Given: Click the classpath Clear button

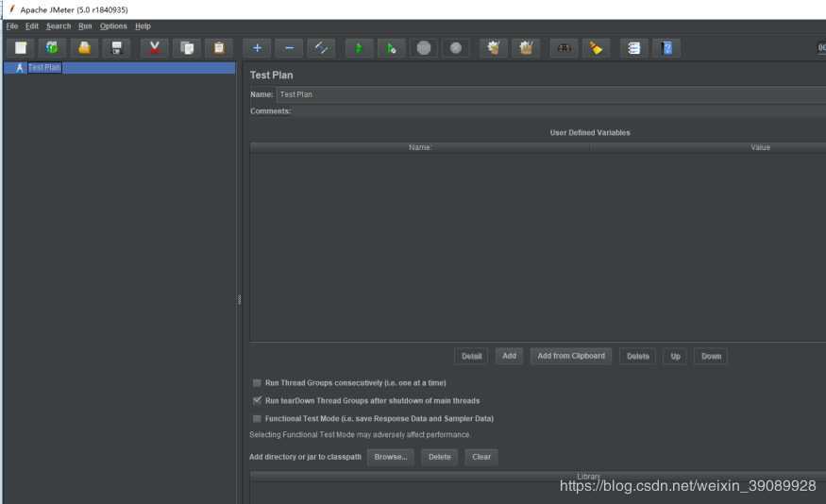Looking at the screenshot, I should click(x=480, y=457).
